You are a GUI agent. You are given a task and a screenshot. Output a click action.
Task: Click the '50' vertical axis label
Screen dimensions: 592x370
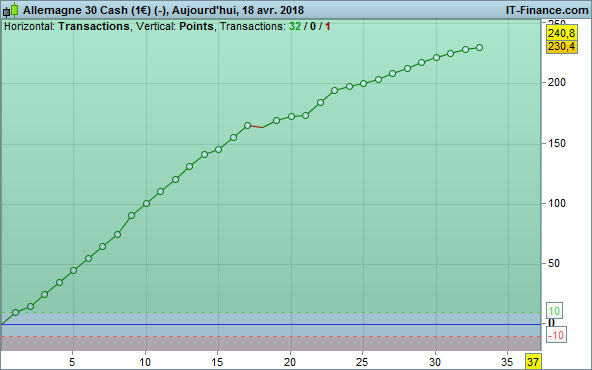(x=554, y=264)
